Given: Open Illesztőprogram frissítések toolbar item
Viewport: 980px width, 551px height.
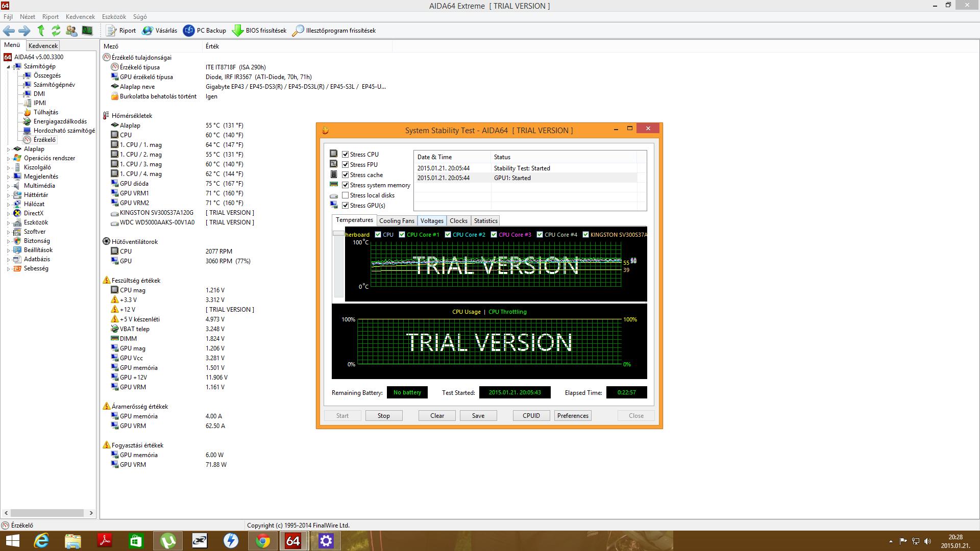Looking at the screenshot, I should (334, 31).
